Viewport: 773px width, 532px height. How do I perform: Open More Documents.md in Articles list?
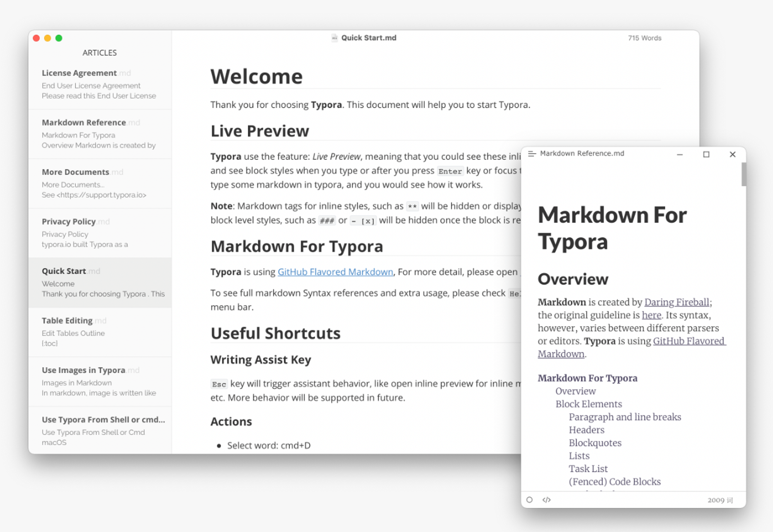(x=100, y=184)
